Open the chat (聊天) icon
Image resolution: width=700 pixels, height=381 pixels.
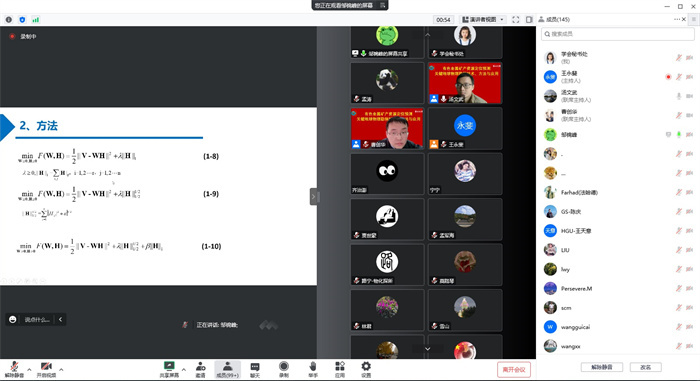pos(254,369)
